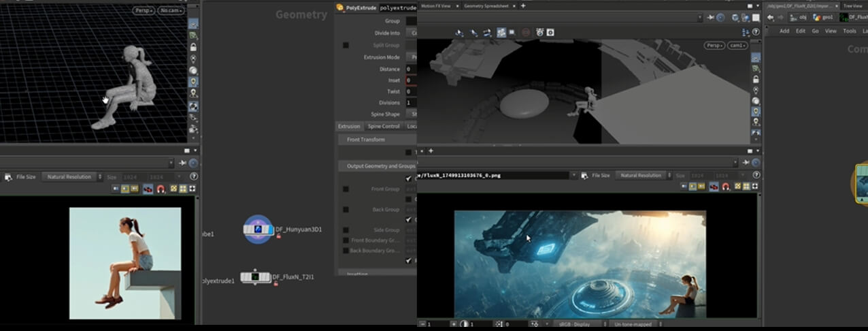Click the sphere shading icon in left viewport toolbar
Viewport: 868px width, 331px height.
[193, 69]
